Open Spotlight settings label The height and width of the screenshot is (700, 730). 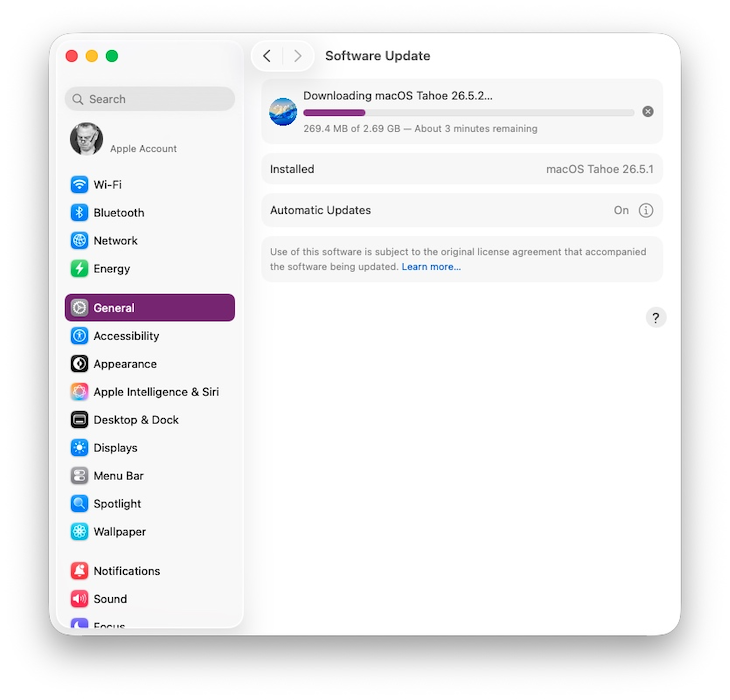click(117, 504)
